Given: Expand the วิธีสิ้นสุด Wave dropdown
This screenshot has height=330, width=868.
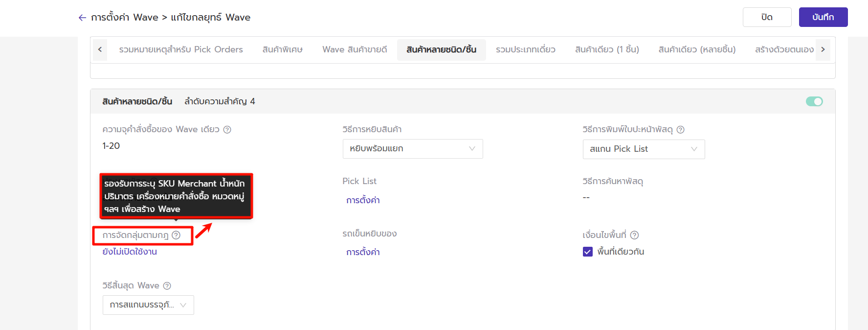Looking at the screenshot, I should coord(148,305).
